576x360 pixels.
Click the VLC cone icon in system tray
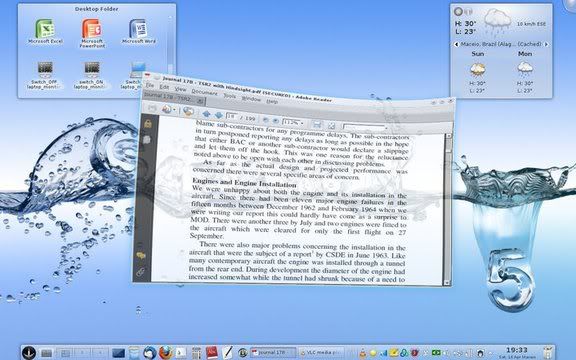point(362,353)
